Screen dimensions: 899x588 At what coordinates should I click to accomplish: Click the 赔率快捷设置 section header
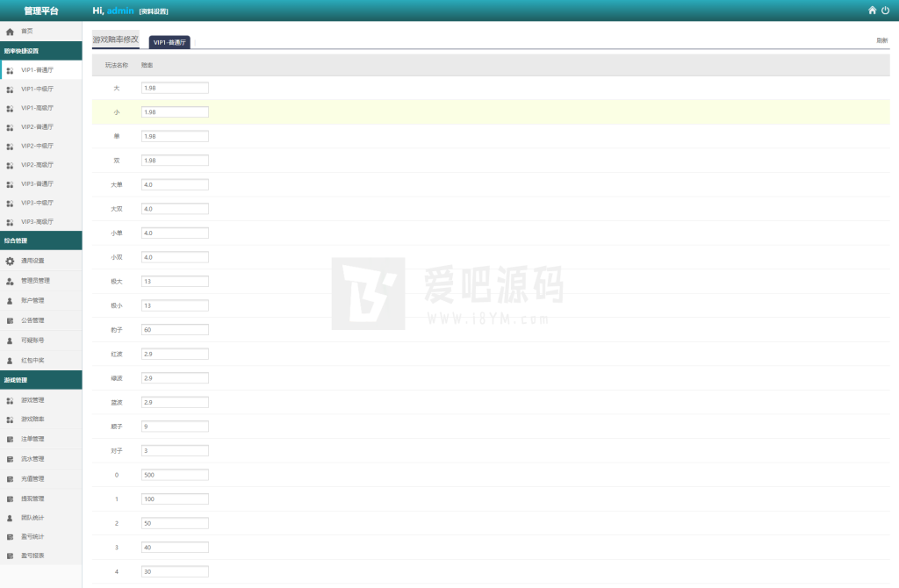pos(40,50)
